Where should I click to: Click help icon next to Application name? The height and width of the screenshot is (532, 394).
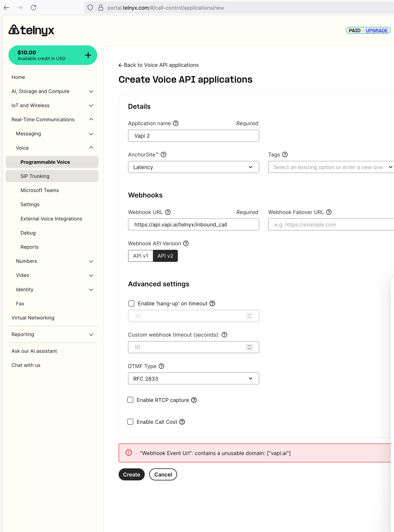[176, 123]
